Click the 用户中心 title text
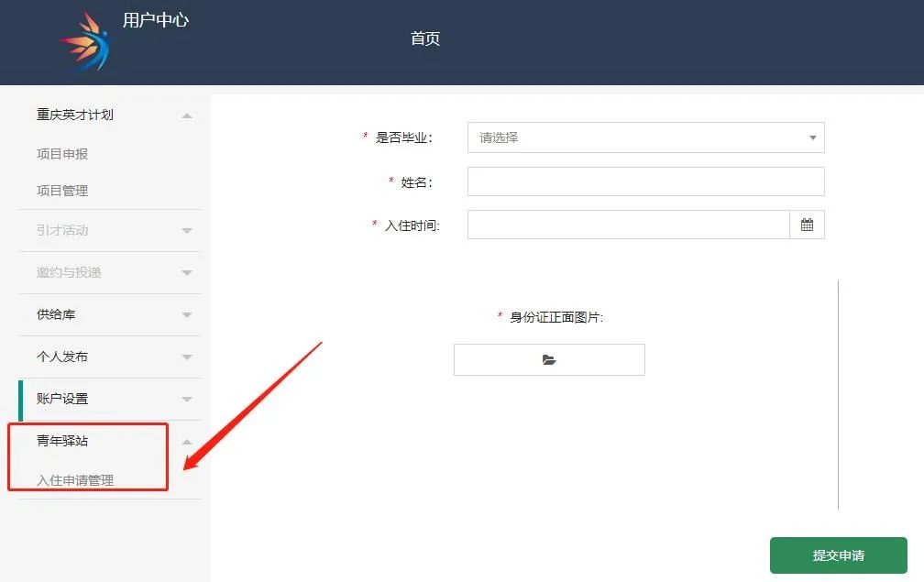The image size is (924, 582). pyautogui.click(x=156, y=19)
